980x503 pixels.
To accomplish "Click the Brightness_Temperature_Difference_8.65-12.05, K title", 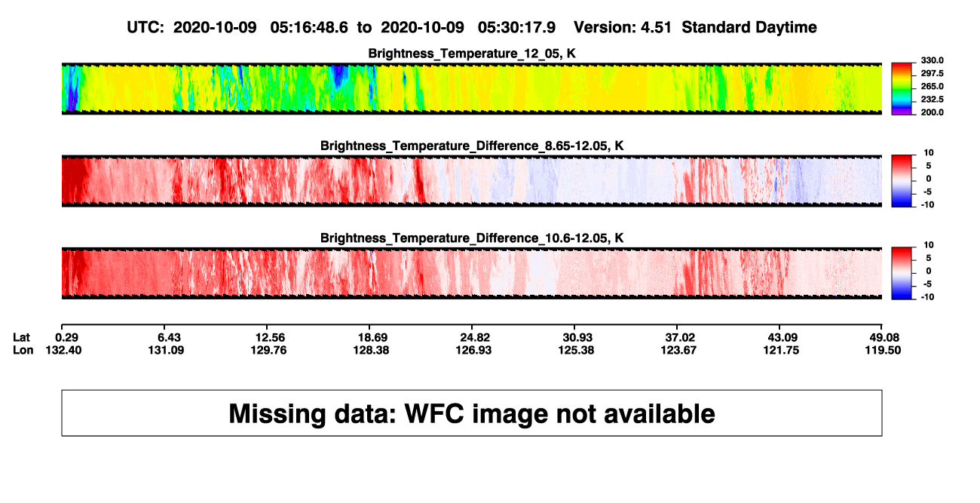I will (472, 146).
